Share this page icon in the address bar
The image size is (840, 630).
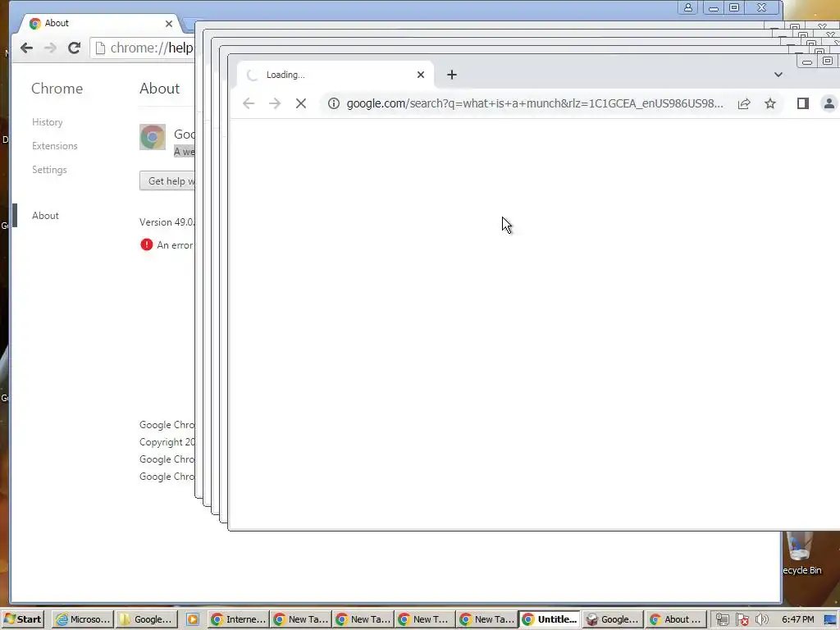point(744,103)
